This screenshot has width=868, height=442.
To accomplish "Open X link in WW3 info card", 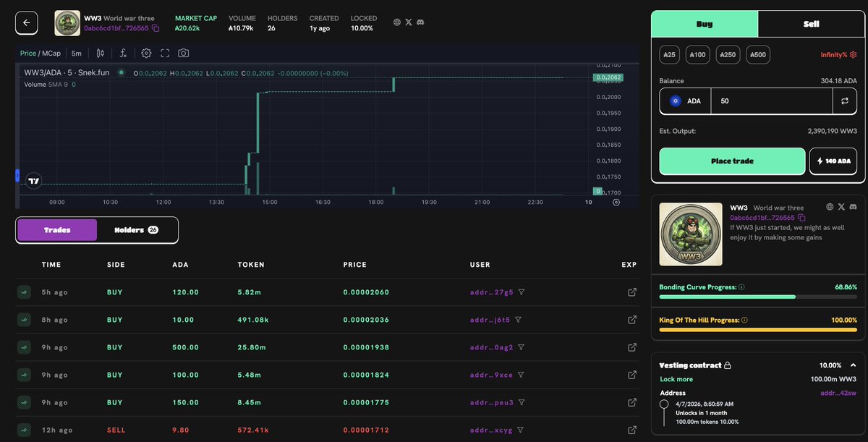I will [841, 208].
